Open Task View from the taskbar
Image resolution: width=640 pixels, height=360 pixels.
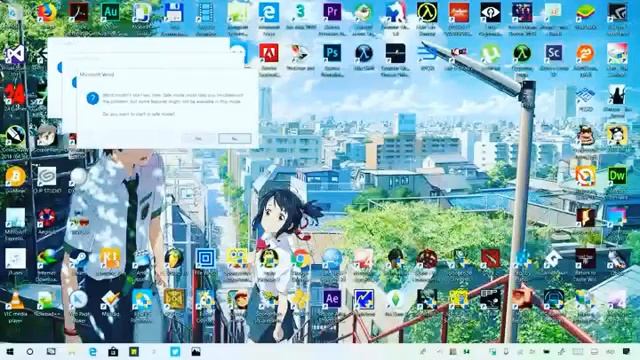(x=51, y=351)
